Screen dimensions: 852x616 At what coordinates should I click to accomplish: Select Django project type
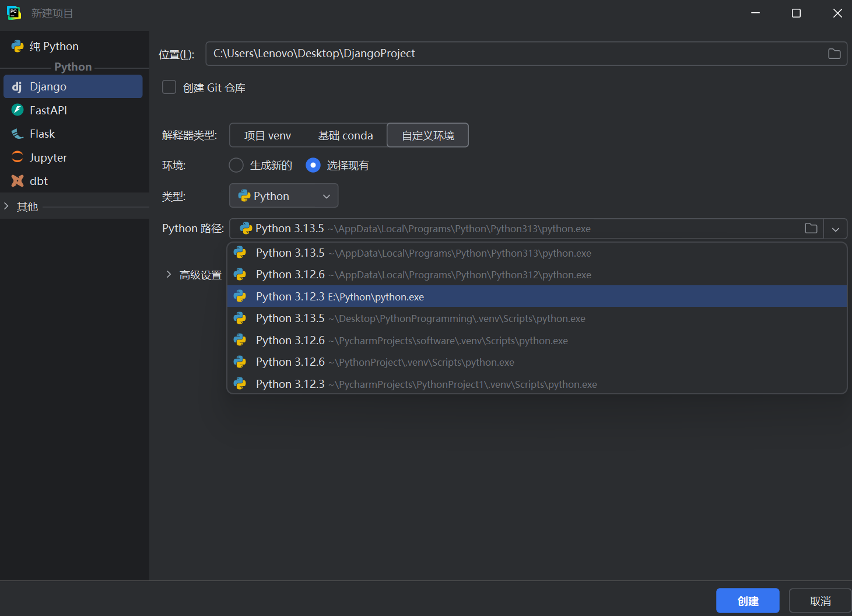pos(73,86)
